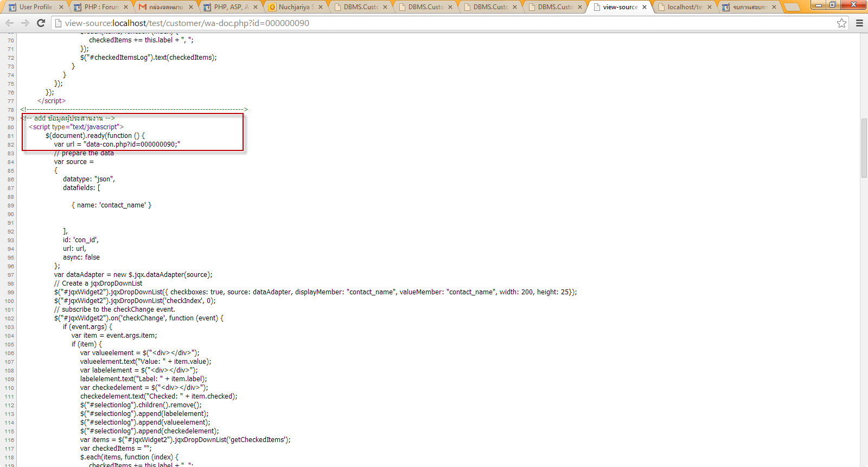Click the '// prepare the data' comment
The image size is (868, 467).
(84, 153)
